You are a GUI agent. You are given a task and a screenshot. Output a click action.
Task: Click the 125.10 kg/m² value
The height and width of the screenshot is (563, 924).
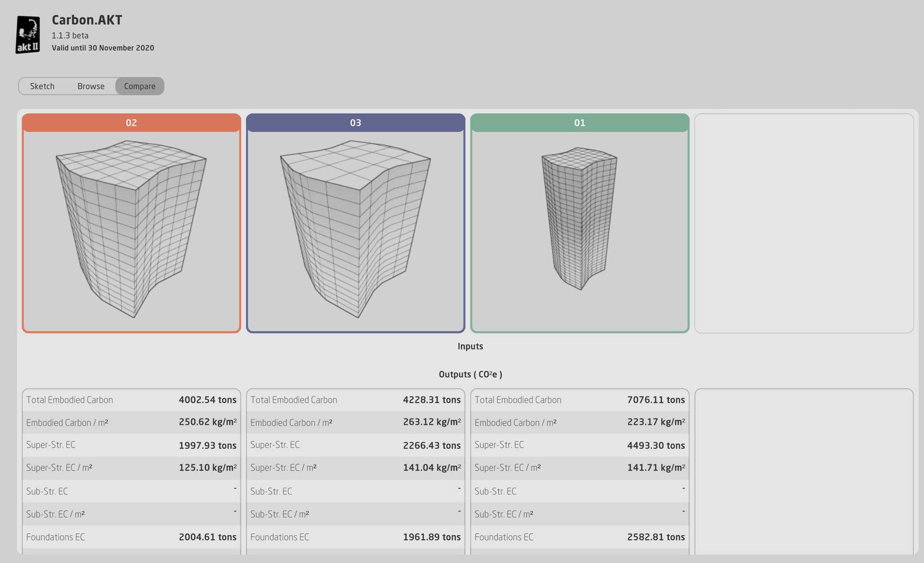207,467
